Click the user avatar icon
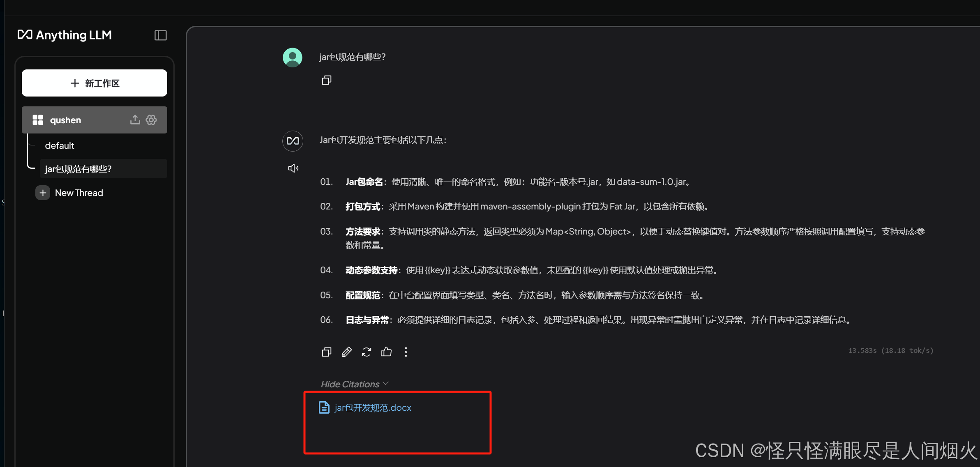 pos(293,58)
